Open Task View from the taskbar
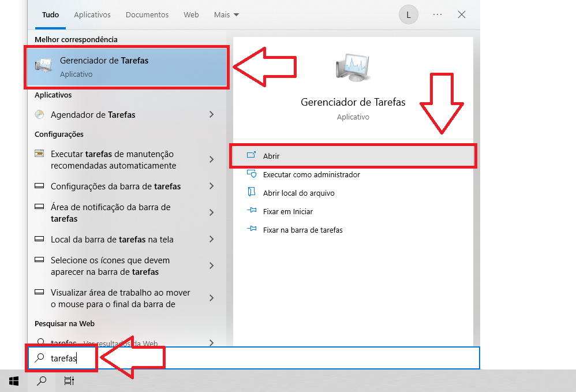Viewport: 576px width, 392px height. (69, 380)
